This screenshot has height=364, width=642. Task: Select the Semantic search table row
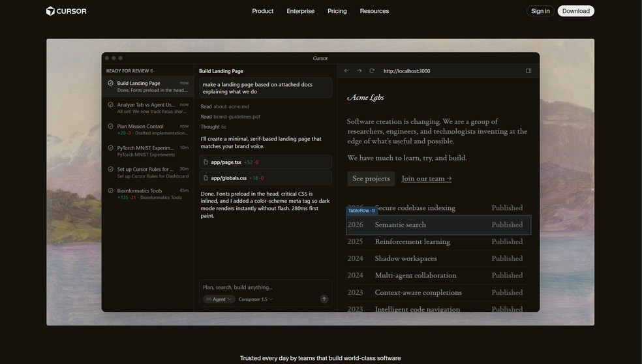coord(438,225)
